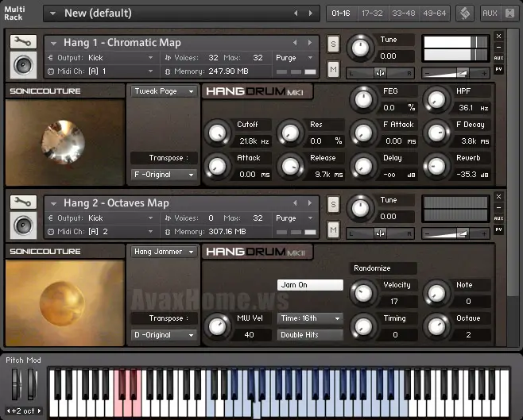Toggle Double Hits option
Viewport: 523px width, 420px height.
click(310, 335)
